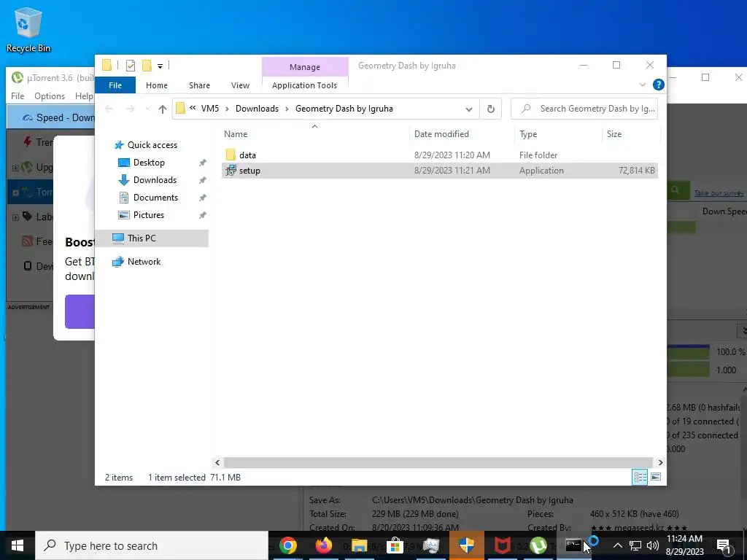Screen dimensions: 747x560
Task: Open uTorrent Options menu
Action: [50, 96]
